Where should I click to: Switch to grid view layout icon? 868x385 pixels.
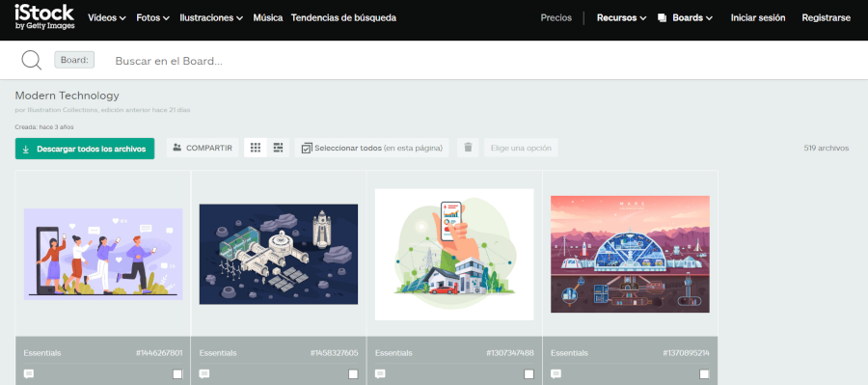[x=256, y=148]
